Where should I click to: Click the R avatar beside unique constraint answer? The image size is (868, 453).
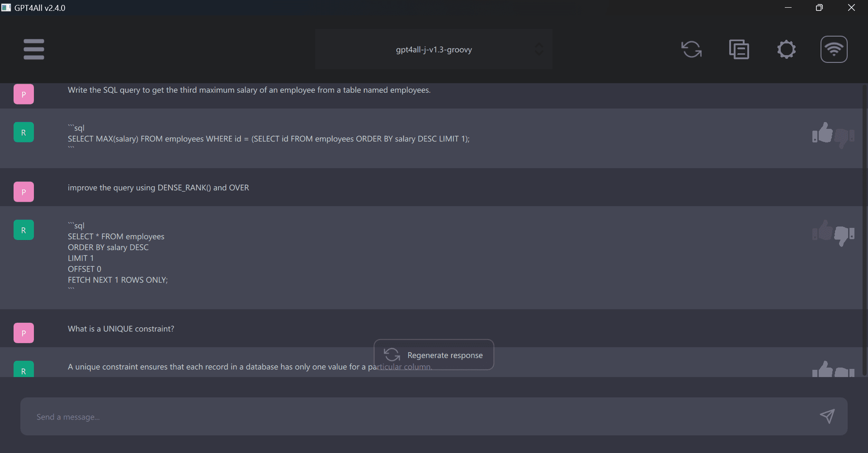(24, 369)
